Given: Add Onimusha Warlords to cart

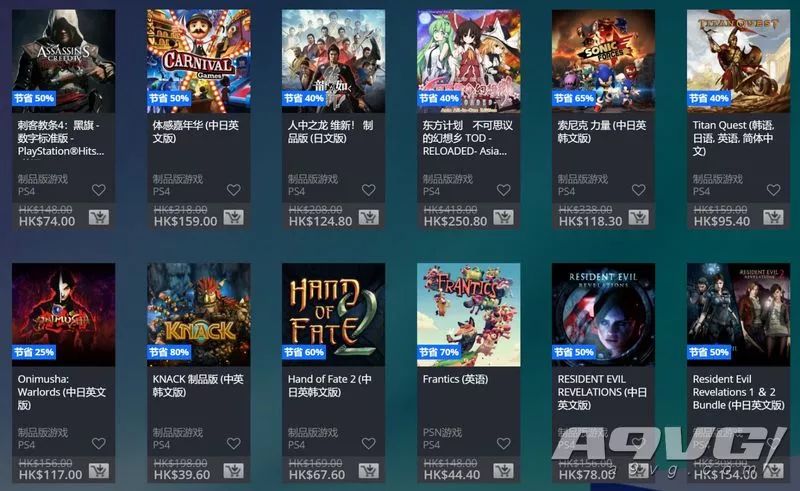Looking at the screenshot, I should click(x=98, y=471).
